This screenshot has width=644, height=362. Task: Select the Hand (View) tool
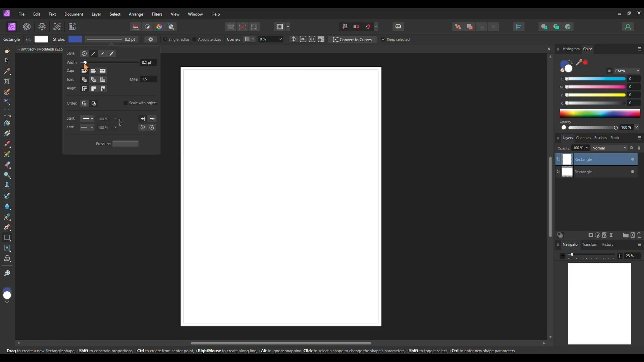coord(7,50)
